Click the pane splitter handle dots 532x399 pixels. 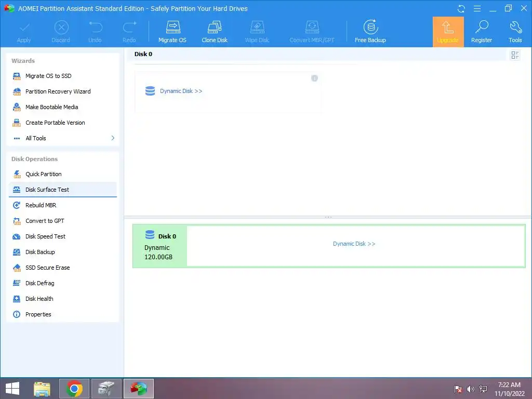click(x=328, y=217)
